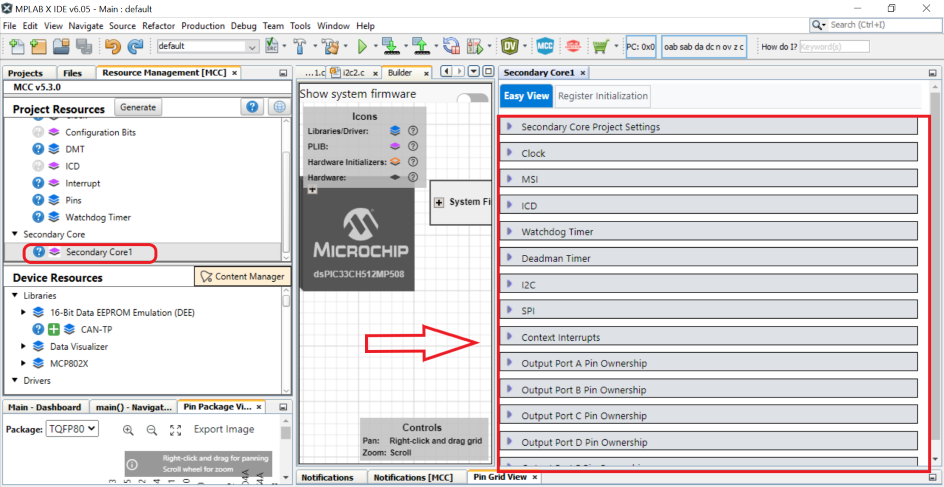This screenshot has width=944, height=487.
Task: Click the Make and Program Device icon
Action: coord(391,46)
